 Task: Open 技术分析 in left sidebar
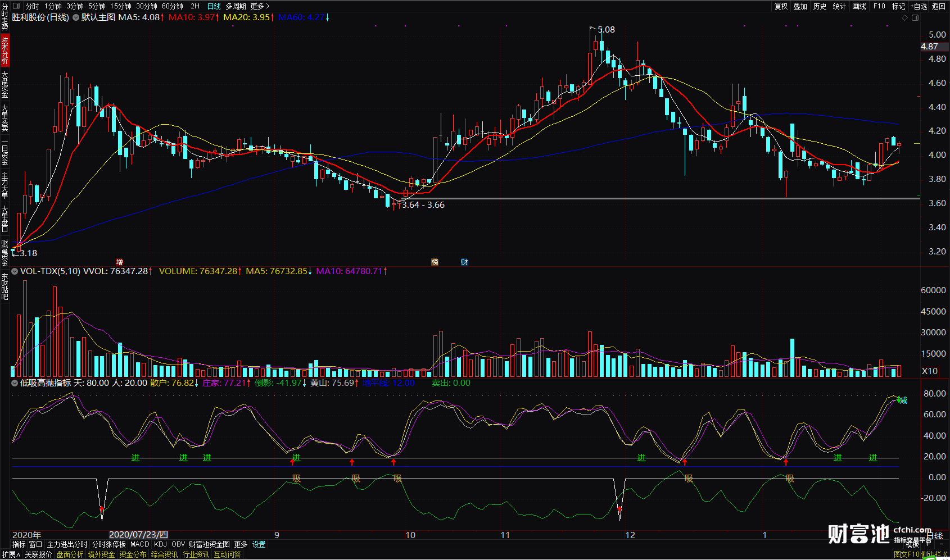(x=4, y=51)
